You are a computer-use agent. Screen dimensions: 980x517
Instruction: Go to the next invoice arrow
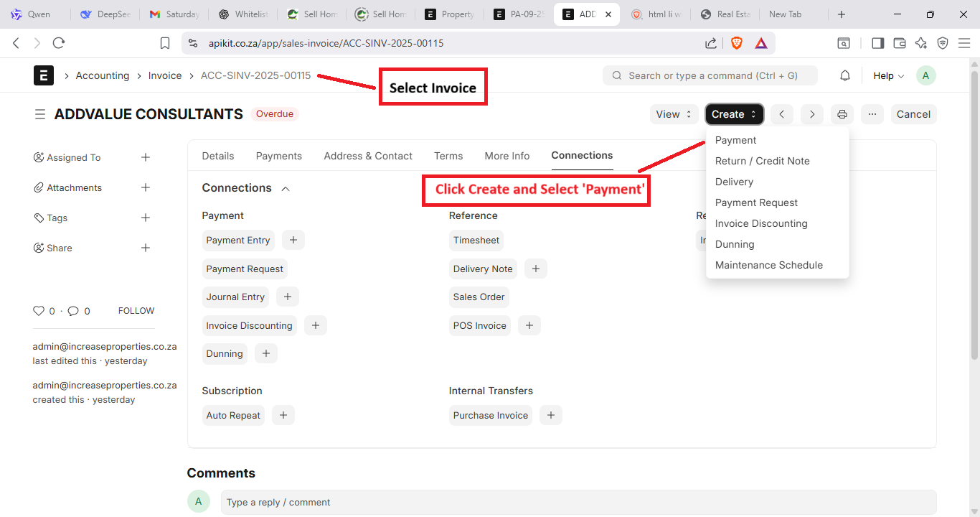click(x=812, y=114)
